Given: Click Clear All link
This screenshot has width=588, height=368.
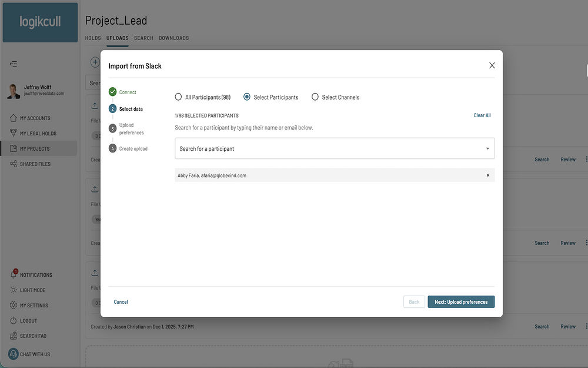Looking at the screenshot, I should (482, 115).
